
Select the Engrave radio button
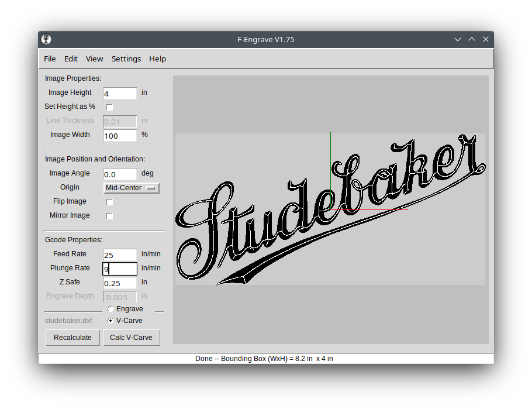tap(110, 309)
